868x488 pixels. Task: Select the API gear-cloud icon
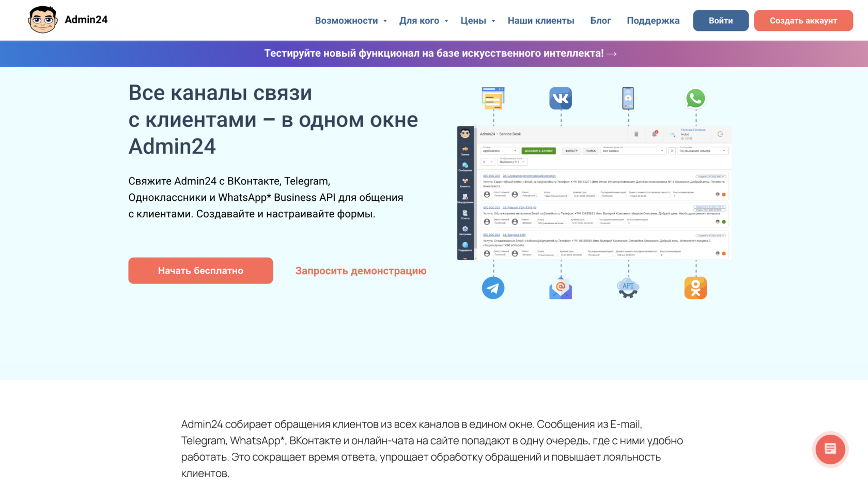pos(628,288)
